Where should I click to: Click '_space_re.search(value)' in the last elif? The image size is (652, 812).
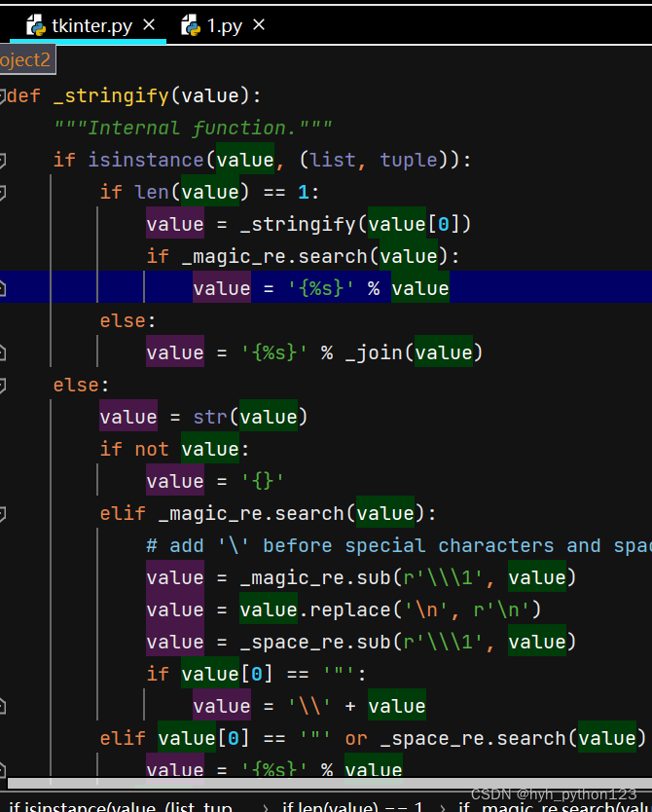[x=513, y=738]
